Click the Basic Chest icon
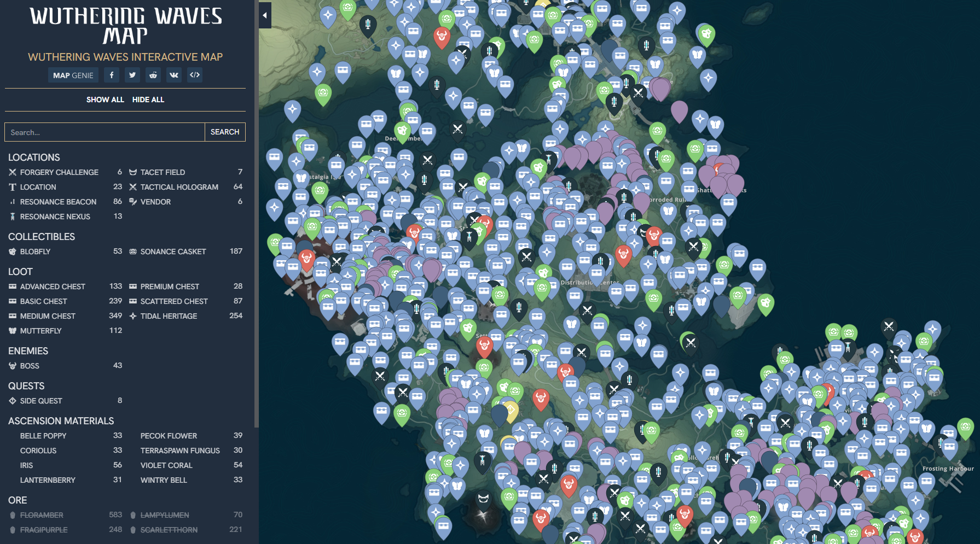 click(x=13, y=301)
